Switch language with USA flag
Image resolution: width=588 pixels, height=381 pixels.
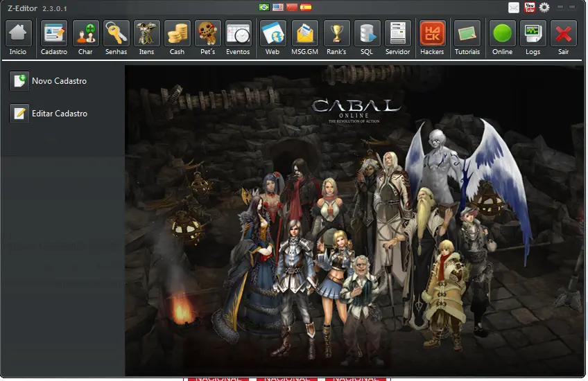coord(278,7)
